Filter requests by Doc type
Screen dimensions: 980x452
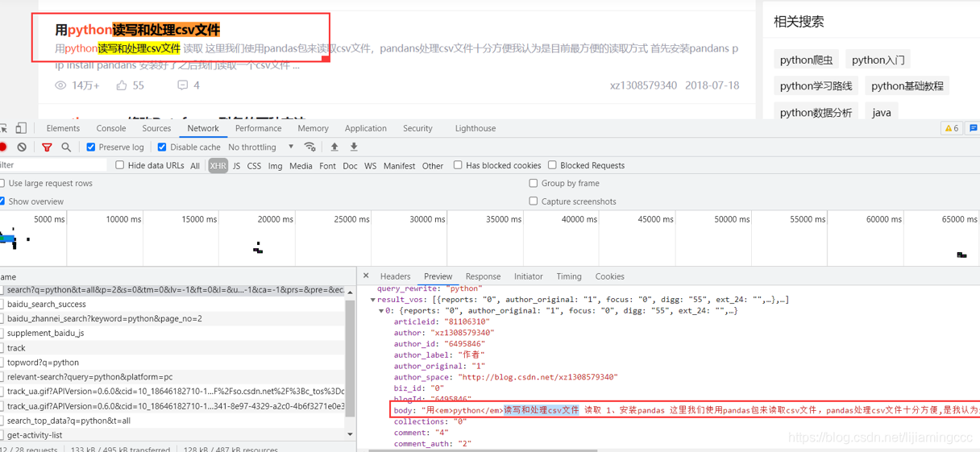[x=350, y=166]
